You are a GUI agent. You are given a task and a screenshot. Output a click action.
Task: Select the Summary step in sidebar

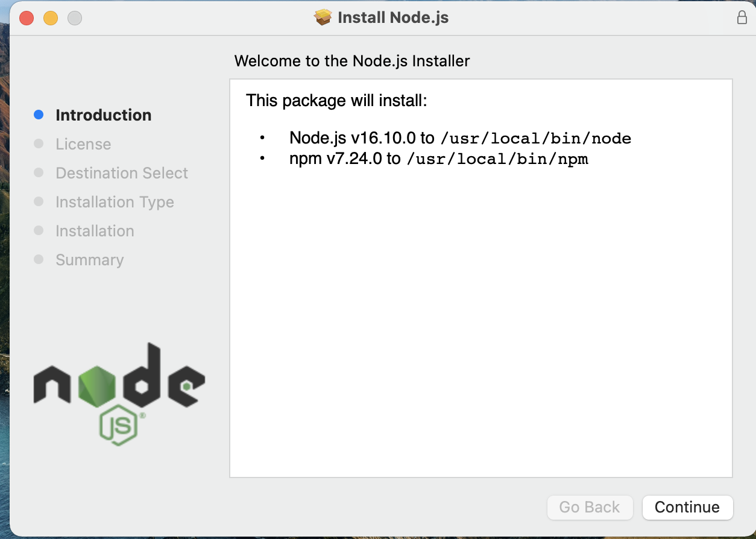point(89,260)
